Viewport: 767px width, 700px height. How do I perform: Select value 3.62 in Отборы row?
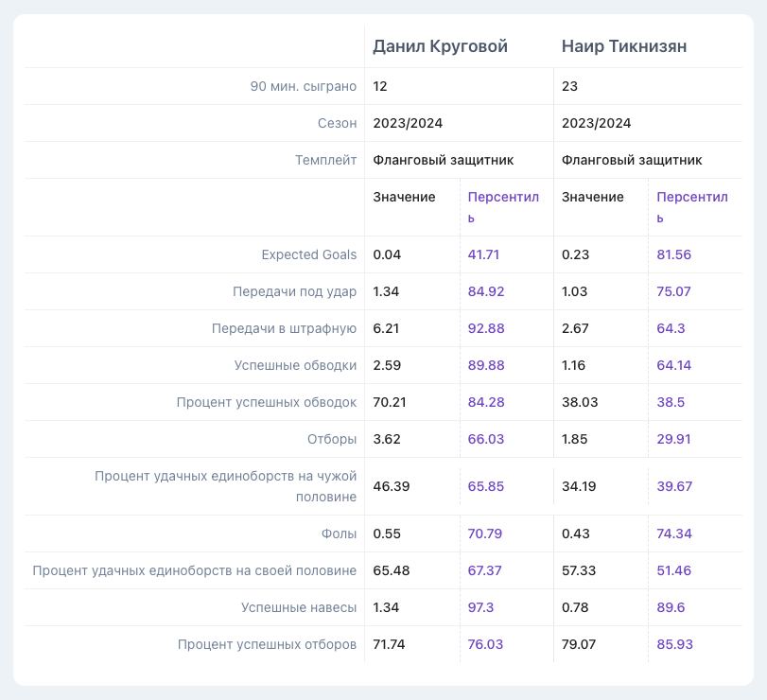coord(387,439)
